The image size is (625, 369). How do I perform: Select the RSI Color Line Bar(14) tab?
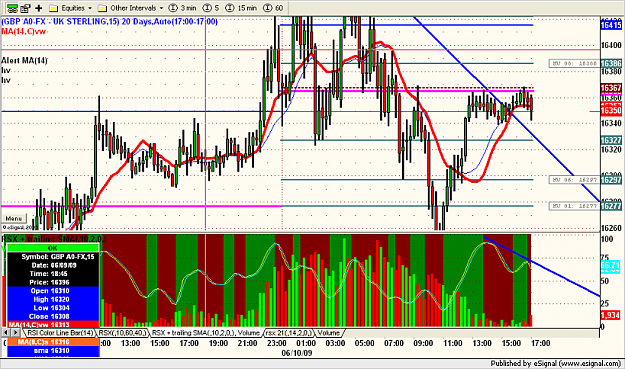pos(60,333)
